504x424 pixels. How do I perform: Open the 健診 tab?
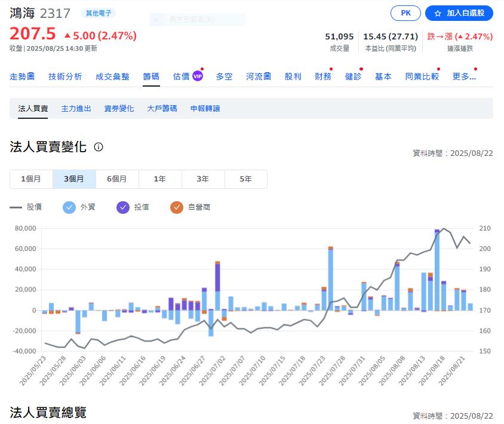click(x=354, y=76)
